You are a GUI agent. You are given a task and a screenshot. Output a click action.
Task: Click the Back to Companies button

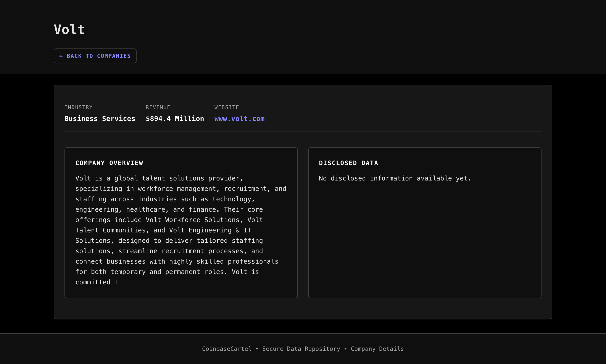[95, 56]
